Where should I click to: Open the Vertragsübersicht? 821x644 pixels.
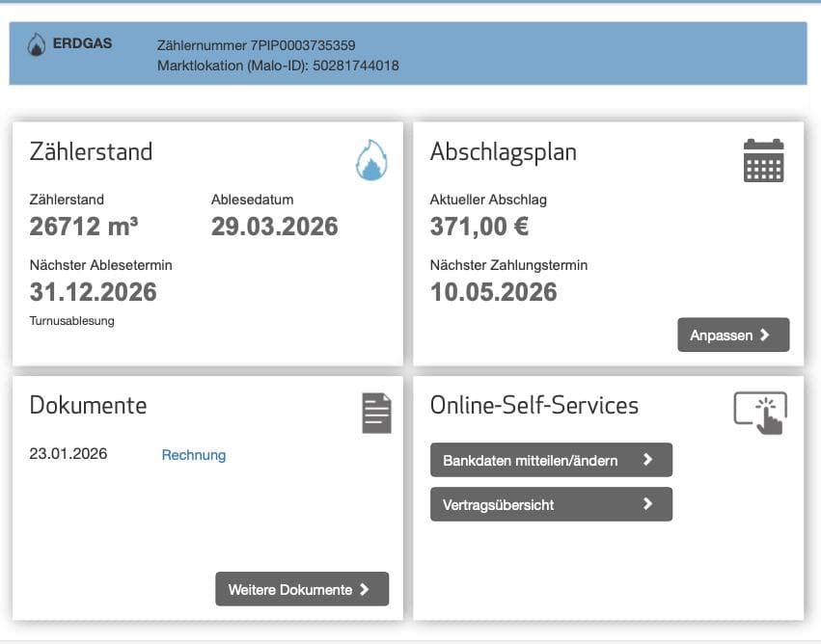tap(551, 504)
